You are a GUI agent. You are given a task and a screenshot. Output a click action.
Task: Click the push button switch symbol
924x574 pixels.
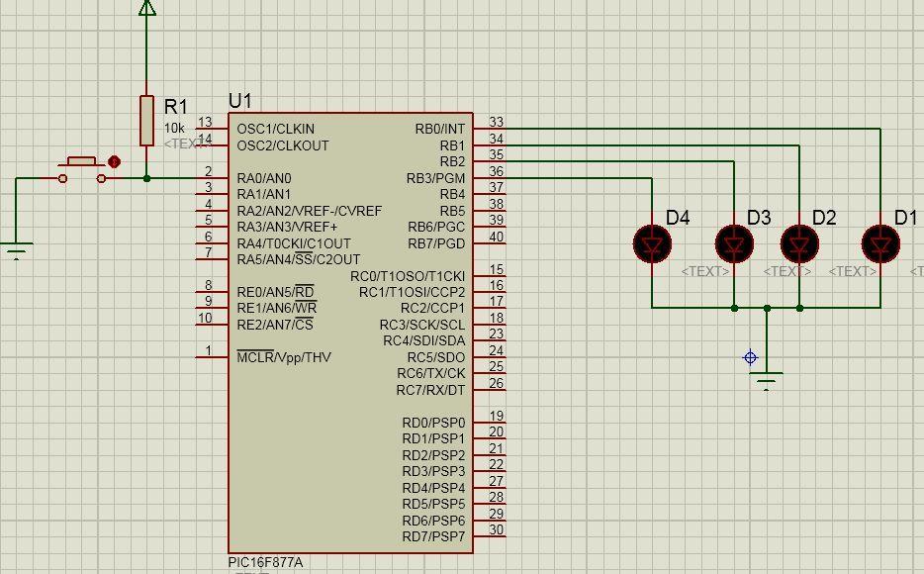tap(82, 169)
